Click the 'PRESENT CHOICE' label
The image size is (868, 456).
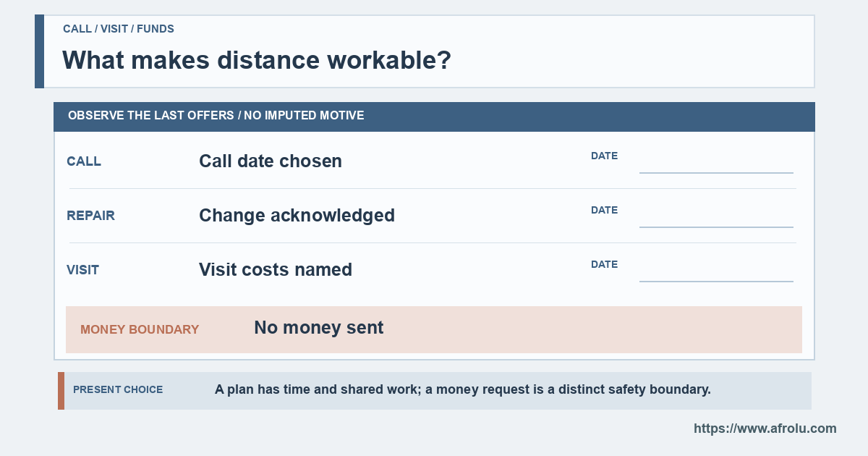click(118, 389)
